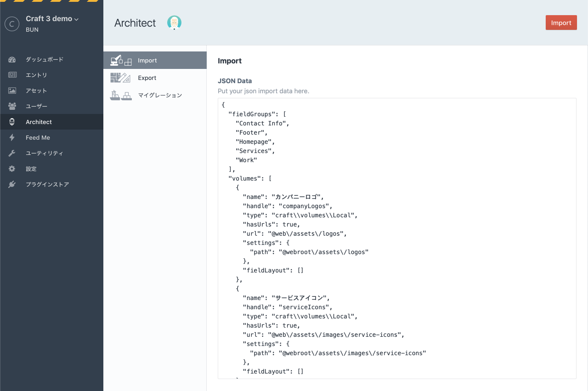This screenshot has height=391, width=588.
Task: Click the users group icon
Action: click(x=12, y=107)
